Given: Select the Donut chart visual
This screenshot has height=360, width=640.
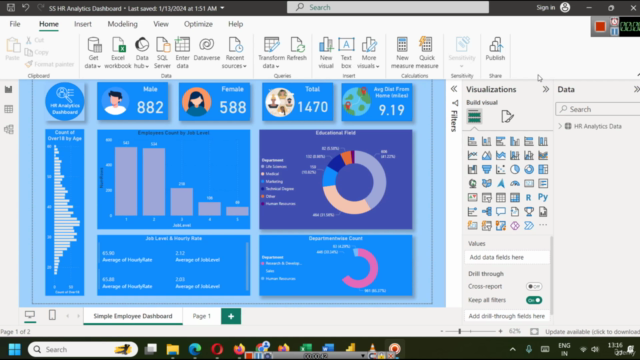Looking at the screenshot, I should (x=529, y=169).
